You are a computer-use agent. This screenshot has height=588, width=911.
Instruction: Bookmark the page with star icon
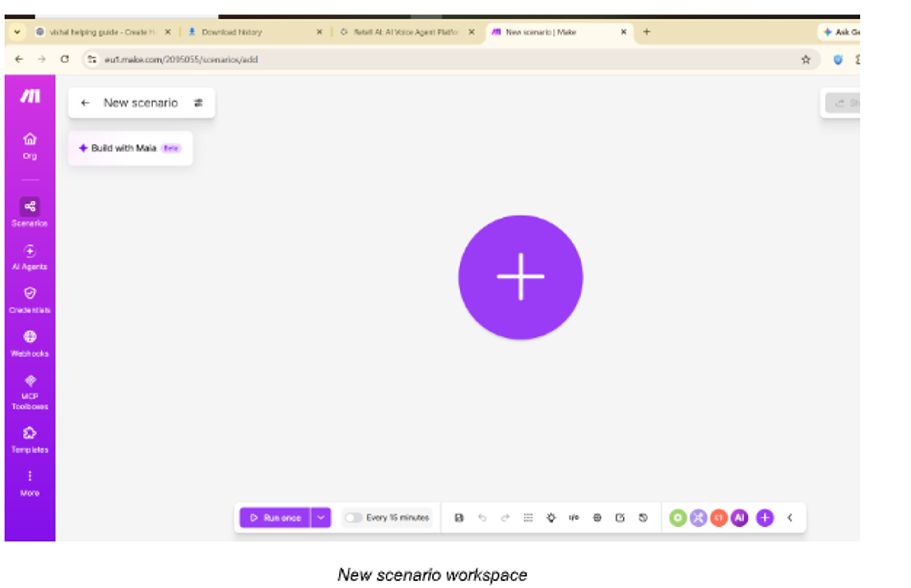[805, 60]
